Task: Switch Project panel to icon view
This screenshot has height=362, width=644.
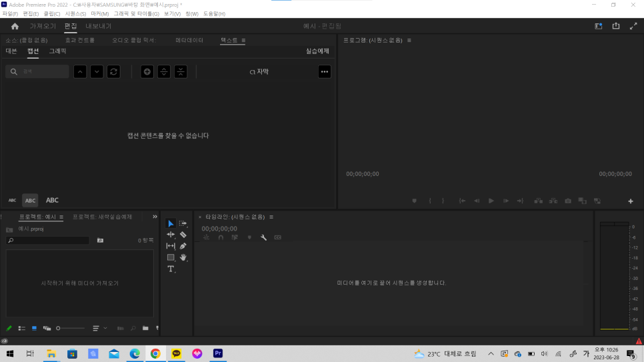Action: click(x=34, y=328)
